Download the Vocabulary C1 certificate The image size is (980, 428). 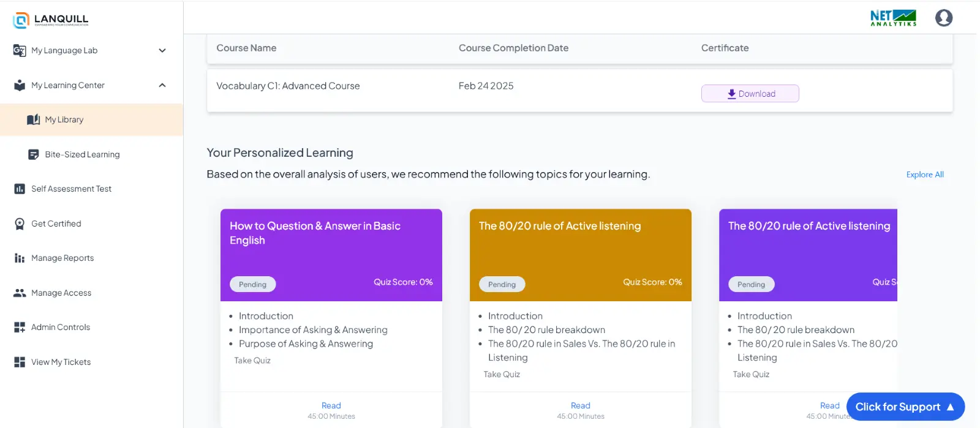tap(750, 94)
